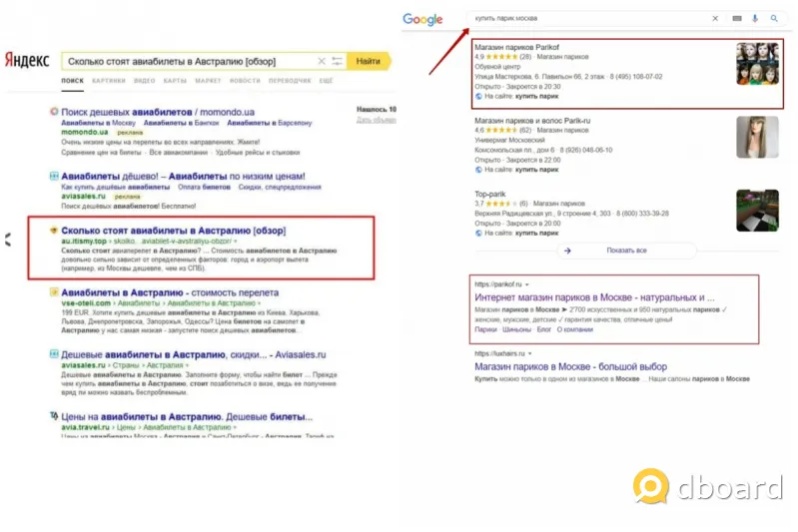The width and height of the screenshot is (798, 532).
Task: Expand dropdown arrow next to parikof.ru URL
Action: click(x=527, y=284)
